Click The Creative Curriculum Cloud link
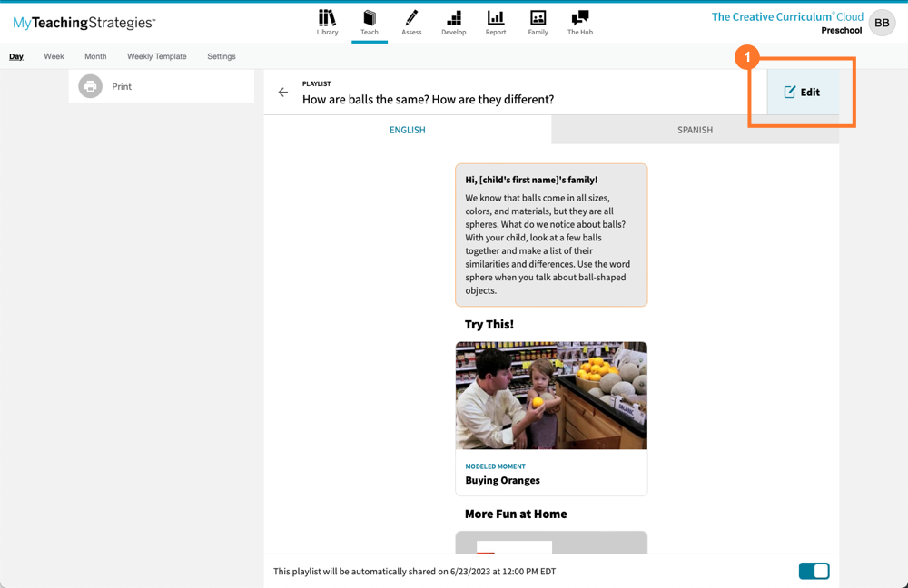908x588 pixels. click(x=786, y=16)
